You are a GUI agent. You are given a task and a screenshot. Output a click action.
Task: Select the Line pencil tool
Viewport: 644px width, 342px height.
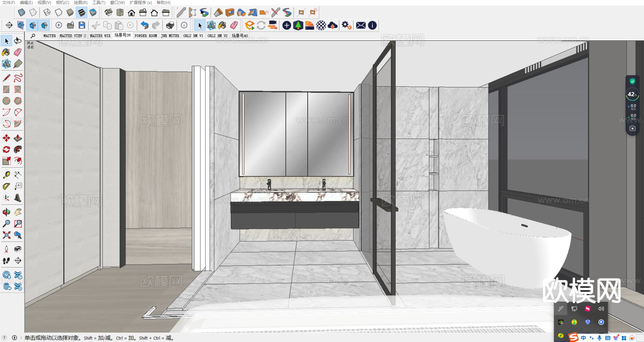(x=6, y=78)
